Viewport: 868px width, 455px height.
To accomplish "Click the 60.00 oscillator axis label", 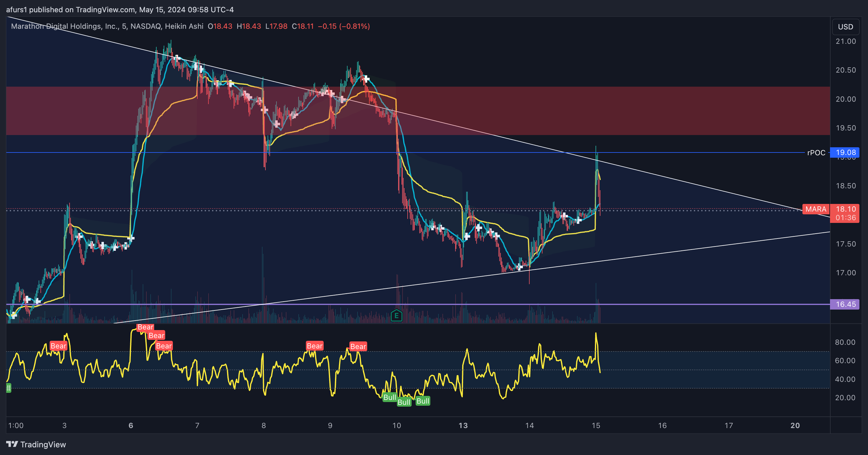I will (845, 361).
